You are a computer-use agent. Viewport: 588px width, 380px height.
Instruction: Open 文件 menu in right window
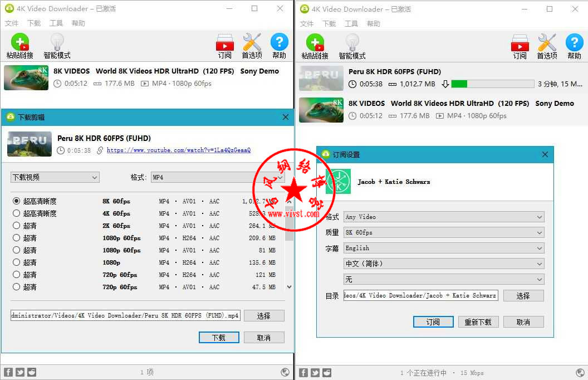(306, 23)
